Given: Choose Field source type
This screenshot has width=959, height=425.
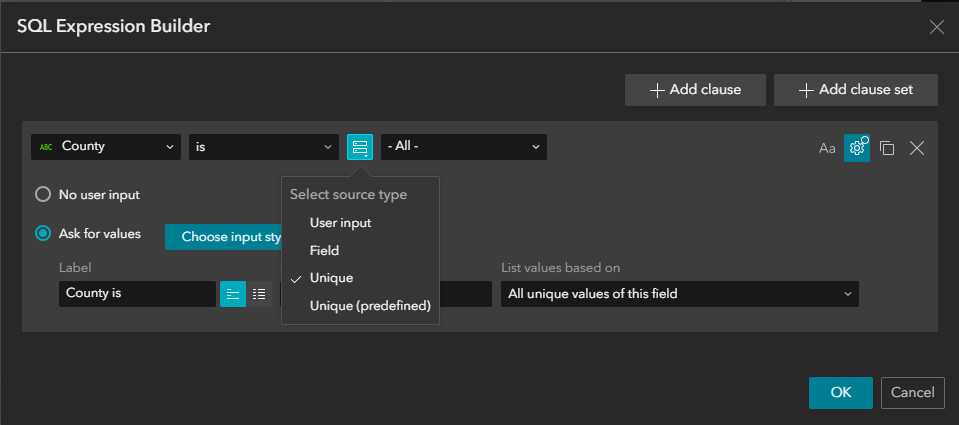Looking at the screenshot, I should pos(324,251).
